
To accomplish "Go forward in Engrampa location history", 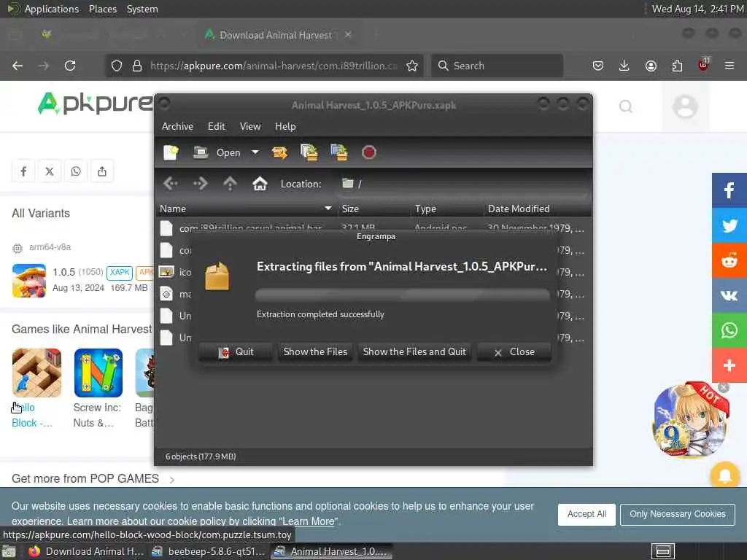I will 200,183.
